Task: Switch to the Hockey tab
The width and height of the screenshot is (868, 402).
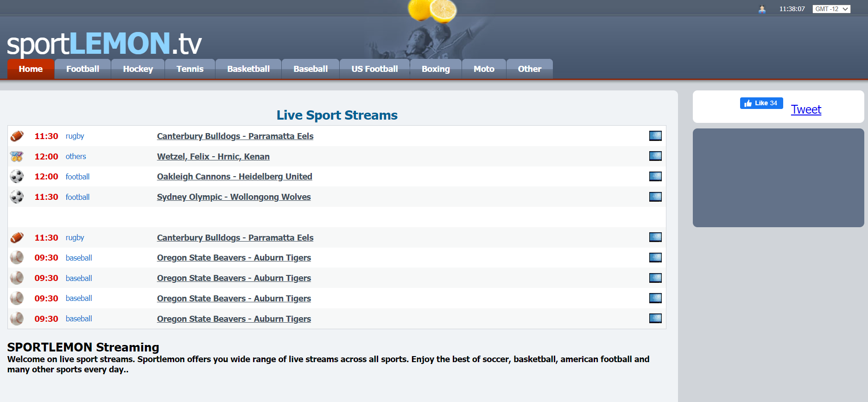Action: click(x=138, y=69)
